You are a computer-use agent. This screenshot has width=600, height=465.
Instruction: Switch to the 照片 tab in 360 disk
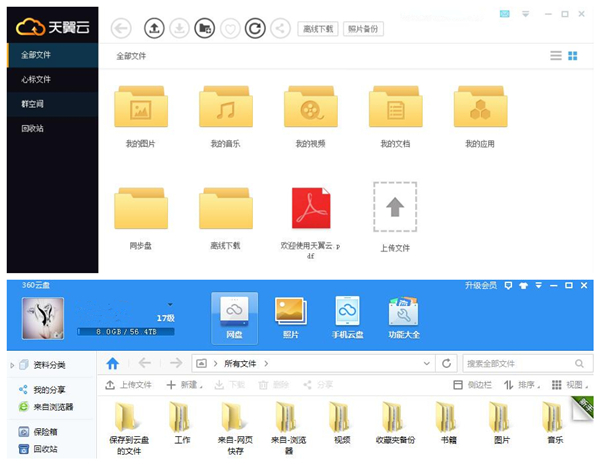tap(291, 316)
